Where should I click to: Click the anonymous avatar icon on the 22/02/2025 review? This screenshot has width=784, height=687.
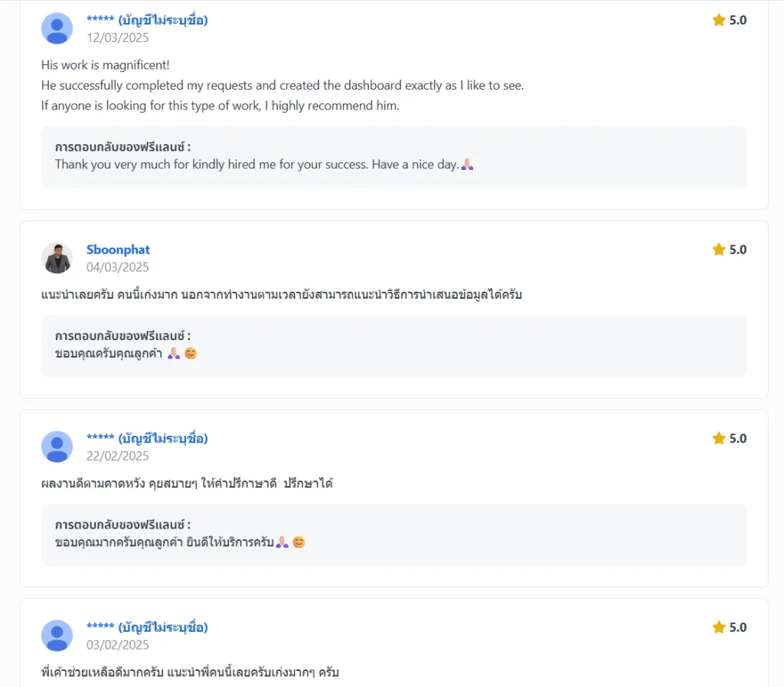(57, 447)
